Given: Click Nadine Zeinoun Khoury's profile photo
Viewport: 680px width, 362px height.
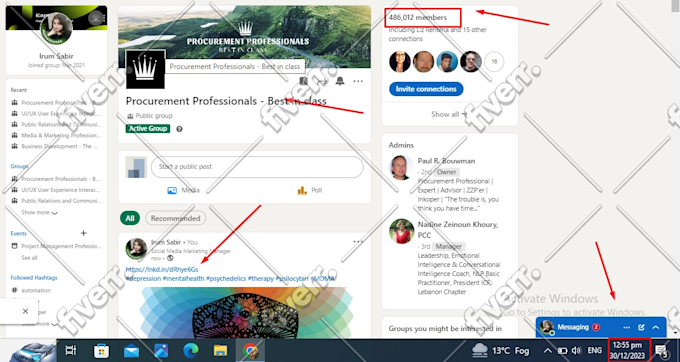Looking at the screenshot, I should (402, 231).
